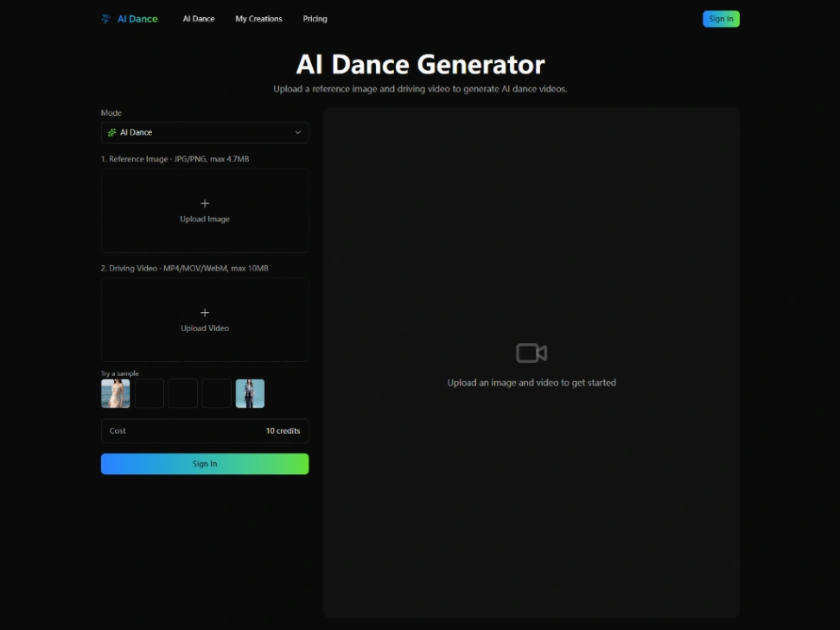Click the video camera icon in preview
This screenshot has height=630, width=840.
pyautogui.click(x=531, y=353)
